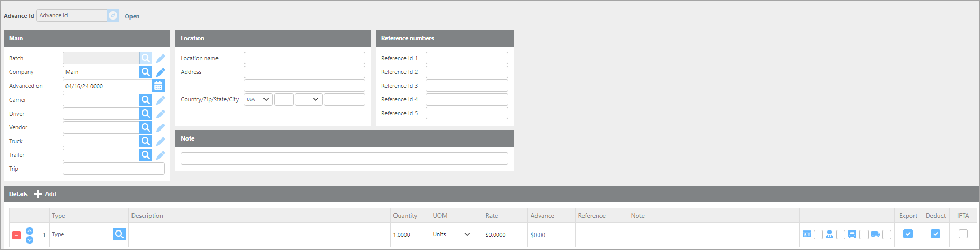Click the Note text field

pos(344,159)
